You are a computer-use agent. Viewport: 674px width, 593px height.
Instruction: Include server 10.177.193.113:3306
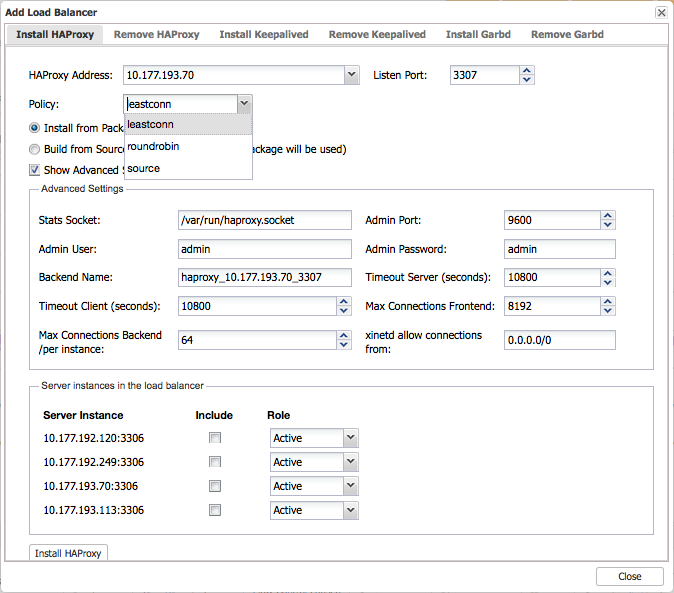point(215,510)
